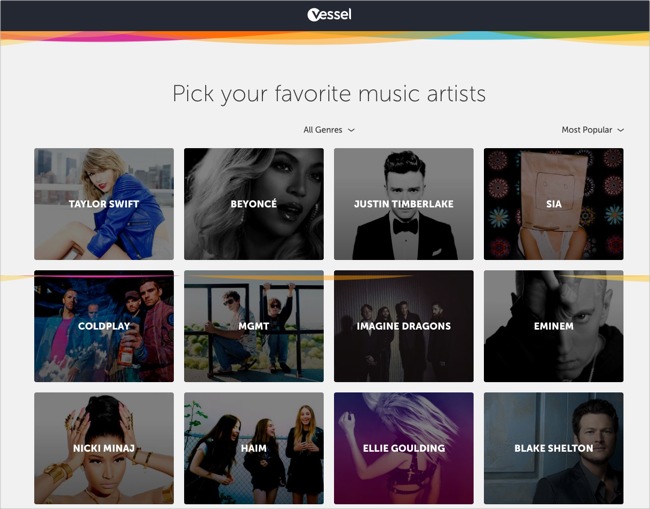Click the "Pick your favorite music artists" heading
Viewport: 650px width, 509px height.
point(329,94)
